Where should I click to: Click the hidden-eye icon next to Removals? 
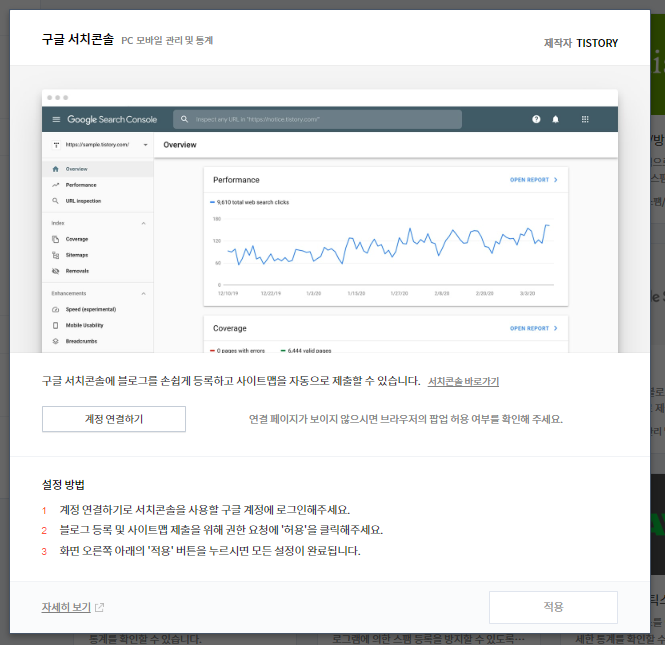[56, 271]
